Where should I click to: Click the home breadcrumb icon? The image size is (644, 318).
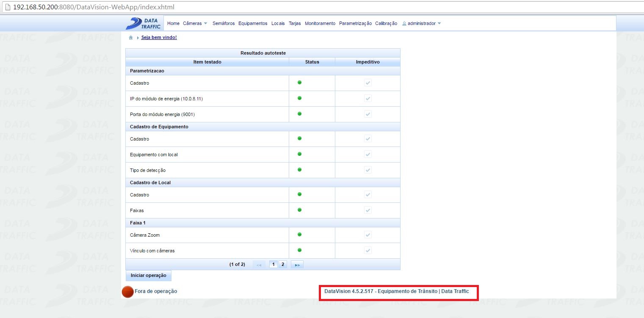click(131, 38)
